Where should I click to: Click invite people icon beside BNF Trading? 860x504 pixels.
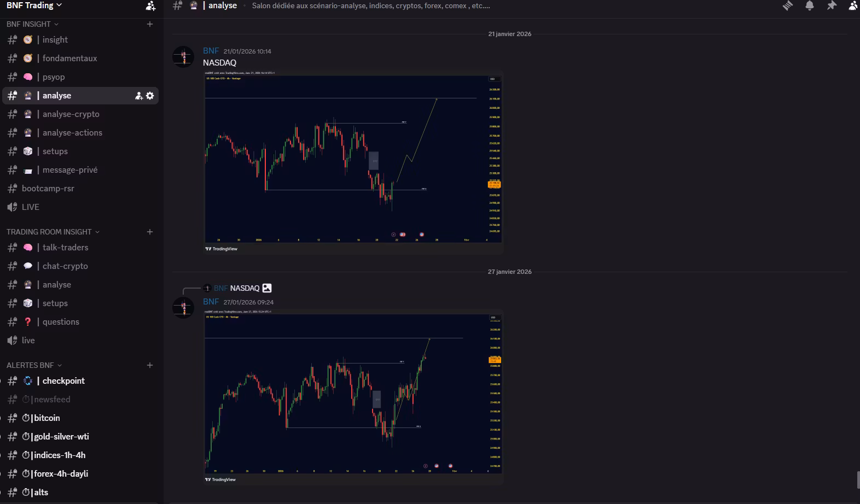coord(150,6)
